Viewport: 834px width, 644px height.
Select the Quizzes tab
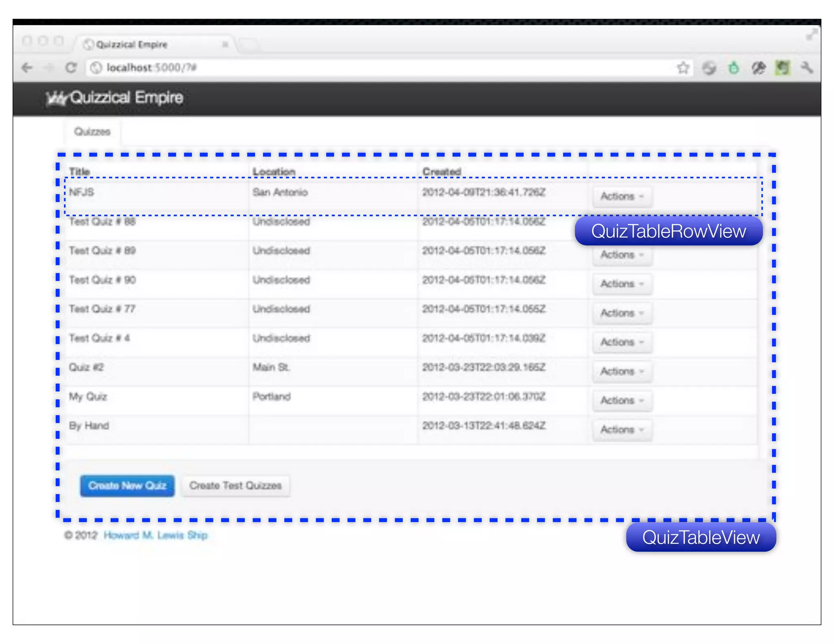coord(92,132)
